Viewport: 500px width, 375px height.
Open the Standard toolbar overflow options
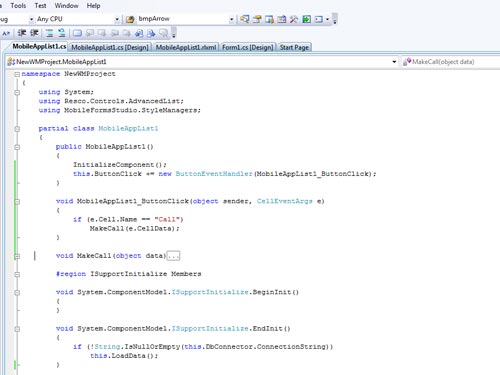click(x=335, y=20)
